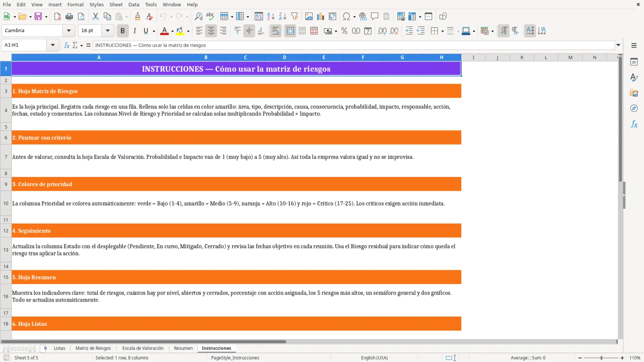
Task: Click the zoom out minus button
Action: (x=580, y=358)
